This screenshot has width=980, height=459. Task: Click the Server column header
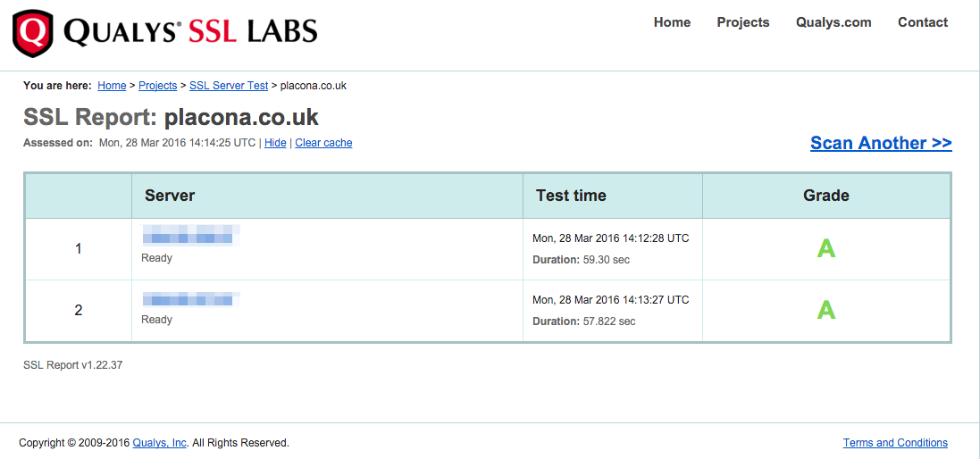click(x=170, y=196)
